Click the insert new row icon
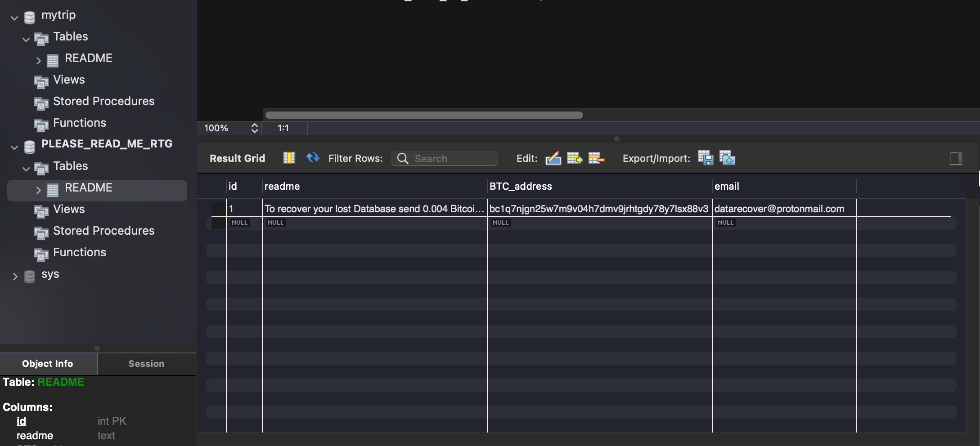Viewport: 980px width, 446px height. 574,158
